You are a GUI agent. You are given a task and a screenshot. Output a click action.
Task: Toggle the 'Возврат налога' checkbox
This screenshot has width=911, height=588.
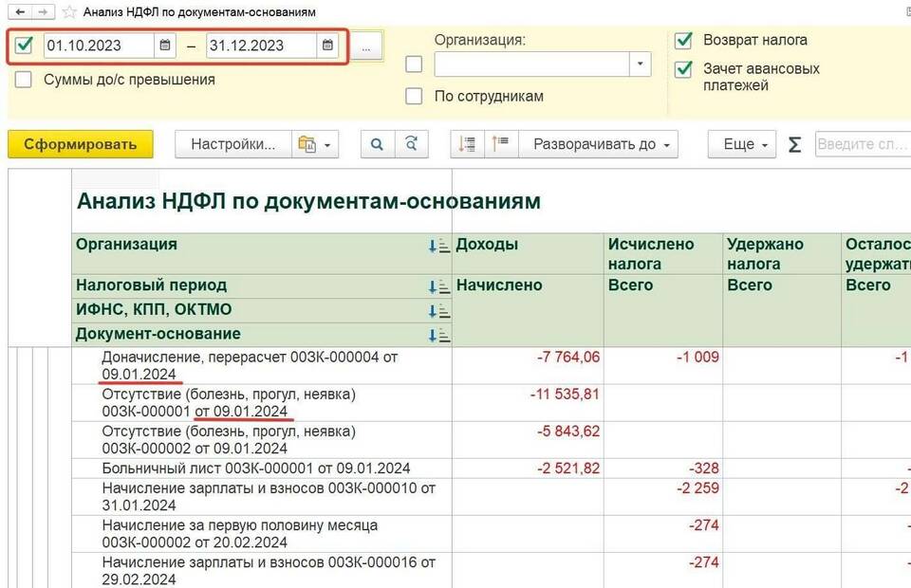683,41
